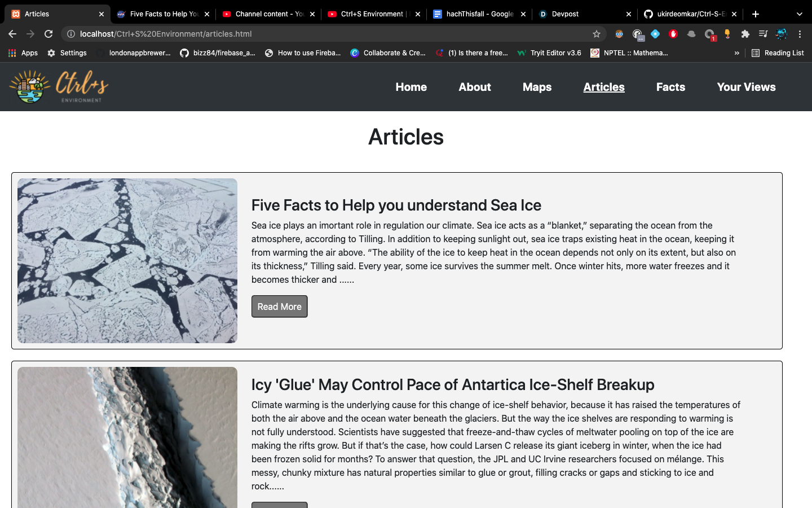The height and width of the screenshot is (508, 812).
Task: Open the grey hat extension icon
Action: pyautogui.click(x=691, y=34)
